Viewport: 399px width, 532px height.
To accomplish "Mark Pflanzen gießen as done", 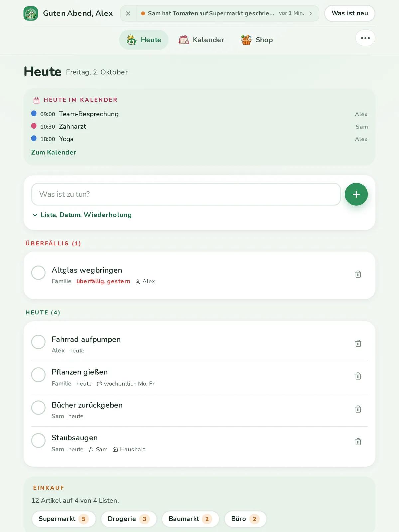I will [38, 375].
